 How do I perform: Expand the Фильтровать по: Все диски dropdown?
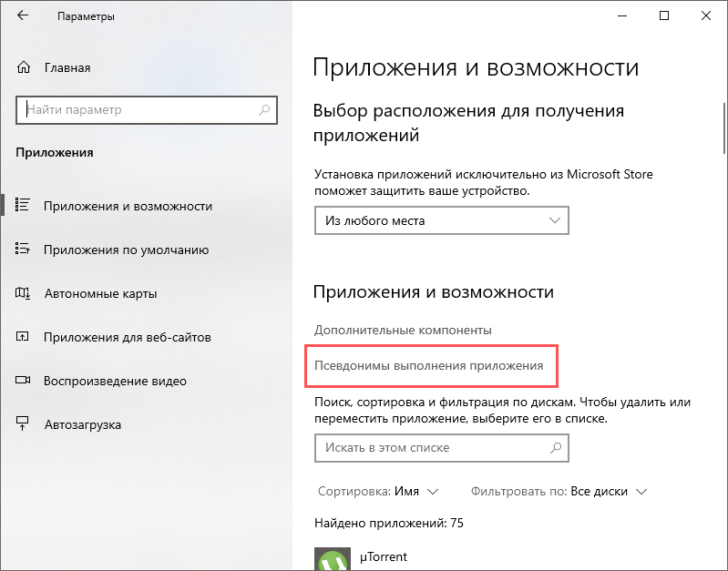[x=559, y=492]
